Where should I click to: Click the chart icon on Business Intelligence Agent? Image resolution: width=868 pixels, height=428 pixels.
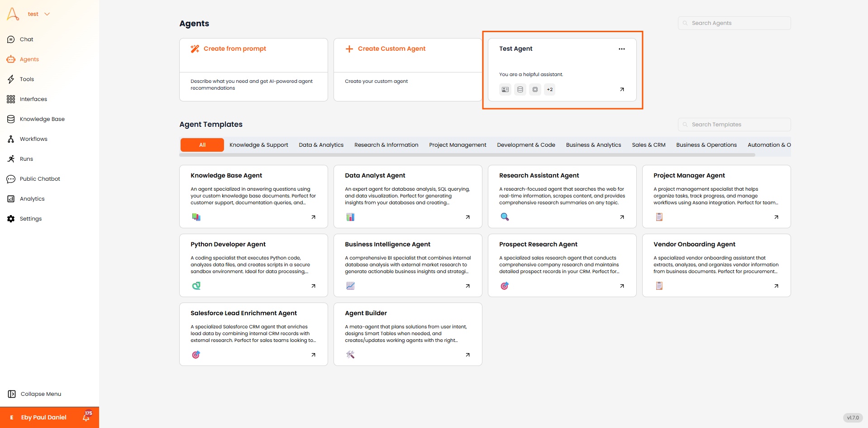[350, 286]
